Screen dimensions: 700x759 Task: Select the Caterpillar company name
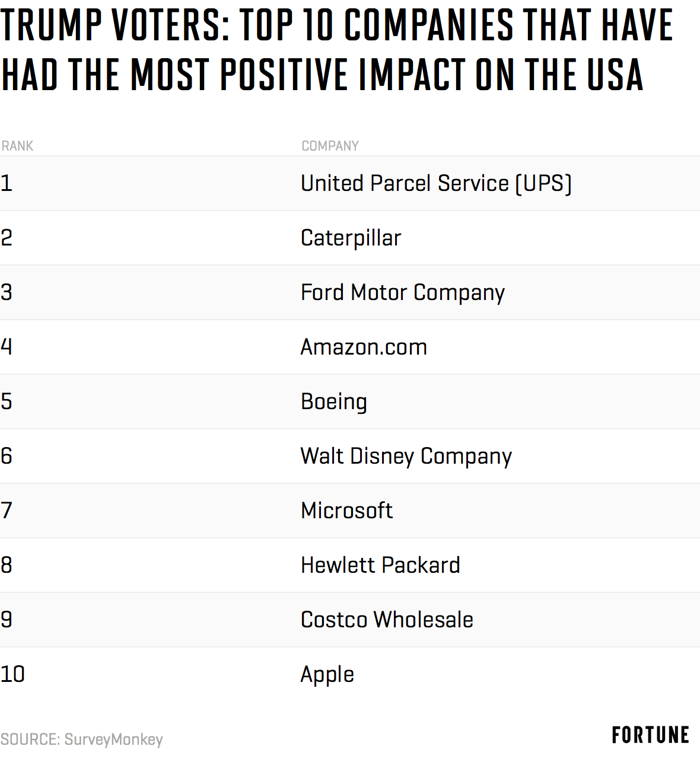(351, 238)
